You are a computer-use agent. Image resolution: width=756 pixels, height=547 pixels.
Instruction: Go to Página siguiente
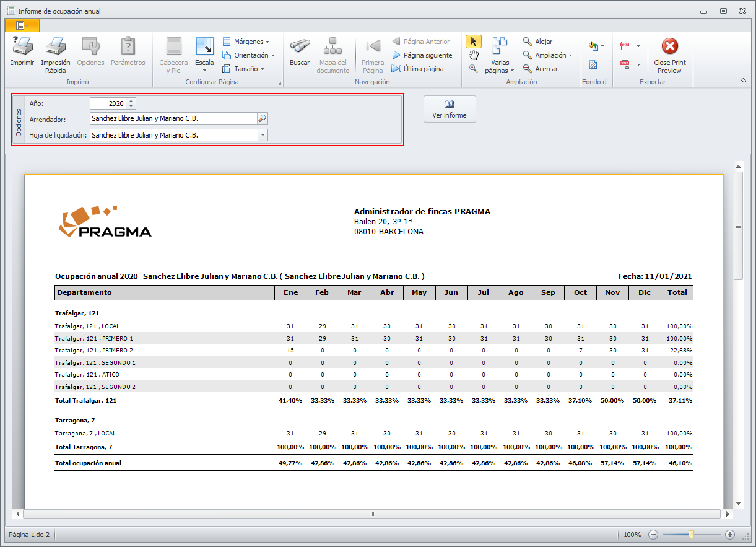click(422, 55)
